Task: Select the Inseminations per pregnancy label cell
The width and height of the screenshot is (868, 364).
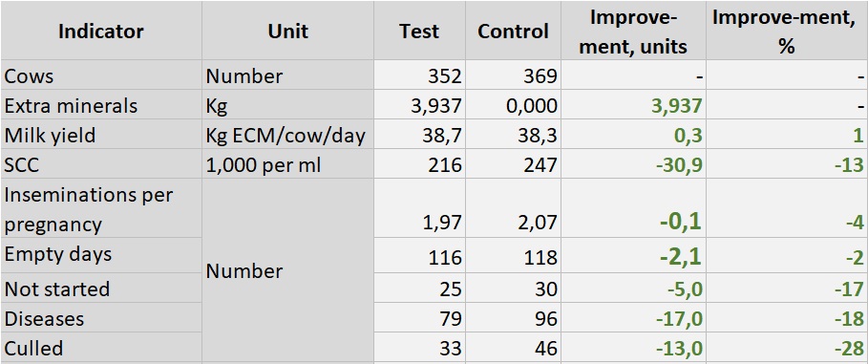Action: [101, 209]
